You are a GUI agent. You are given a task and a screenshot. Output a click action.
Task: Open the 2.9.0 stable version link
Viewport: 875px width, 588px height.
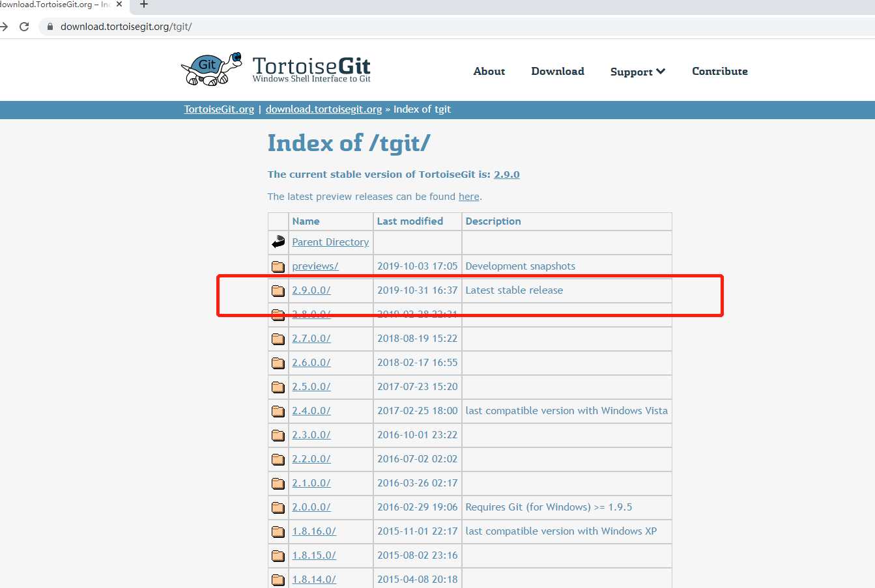point(507,175)
